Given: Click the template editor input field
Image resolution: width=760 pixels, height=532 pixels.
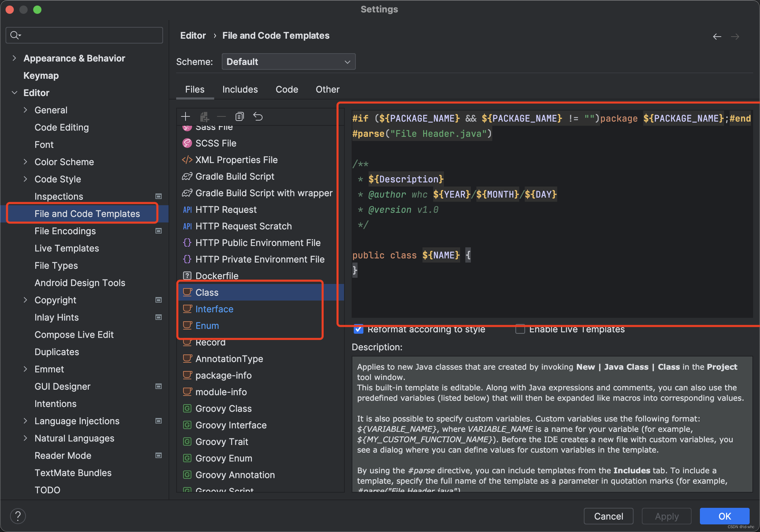Looking at the screenshot, I should point(549,214).
